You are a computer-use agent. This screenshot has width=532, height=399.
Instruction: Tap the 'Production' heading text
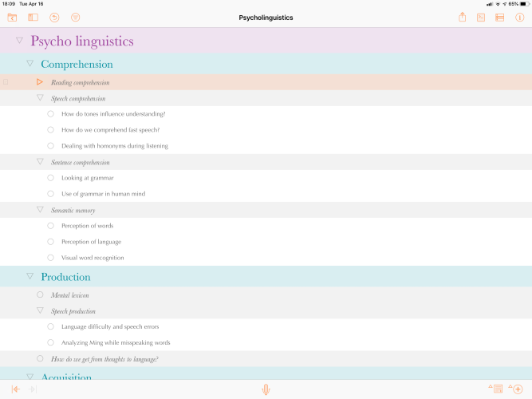[66, 277]
